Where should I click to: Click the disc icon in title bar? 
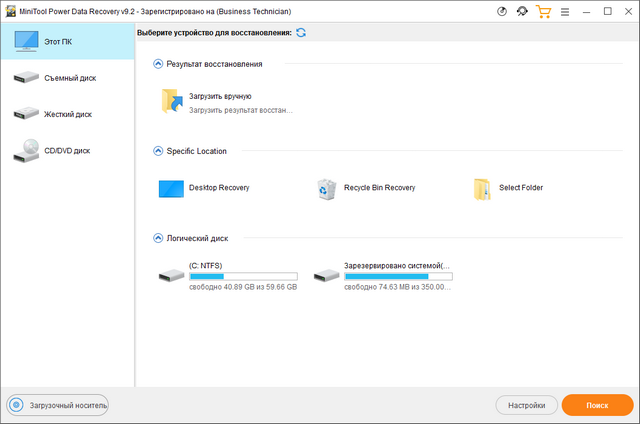(x=501, y=11)
